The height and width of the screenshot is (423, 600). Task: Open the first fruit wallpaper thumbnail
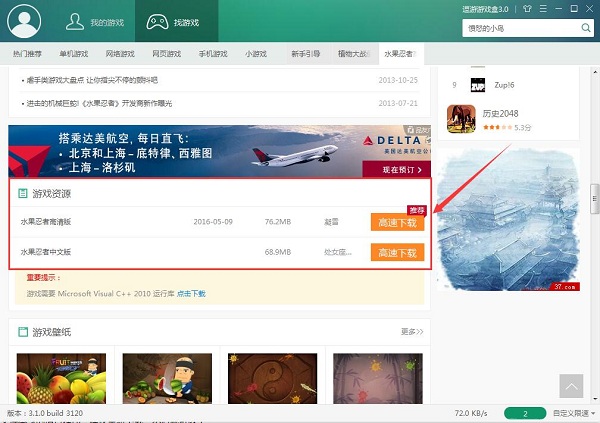coord(57,377)
